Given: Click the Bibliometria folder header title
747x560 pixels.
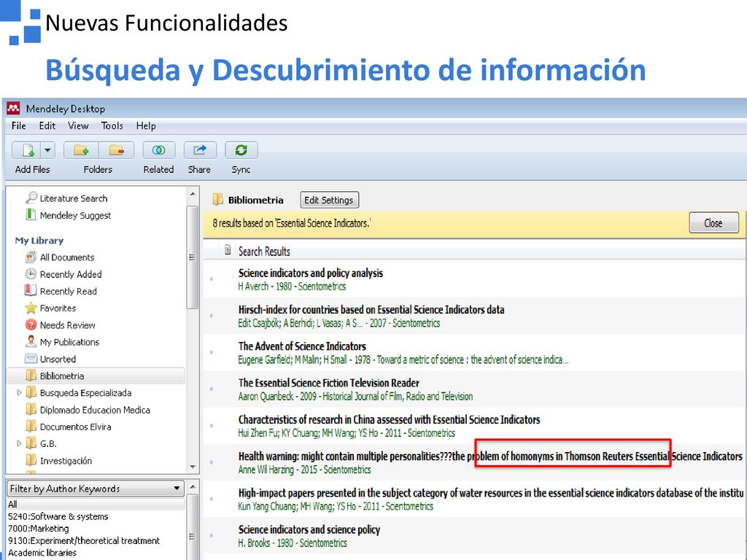Looking at the screenshot, I should tap(256, 200).
